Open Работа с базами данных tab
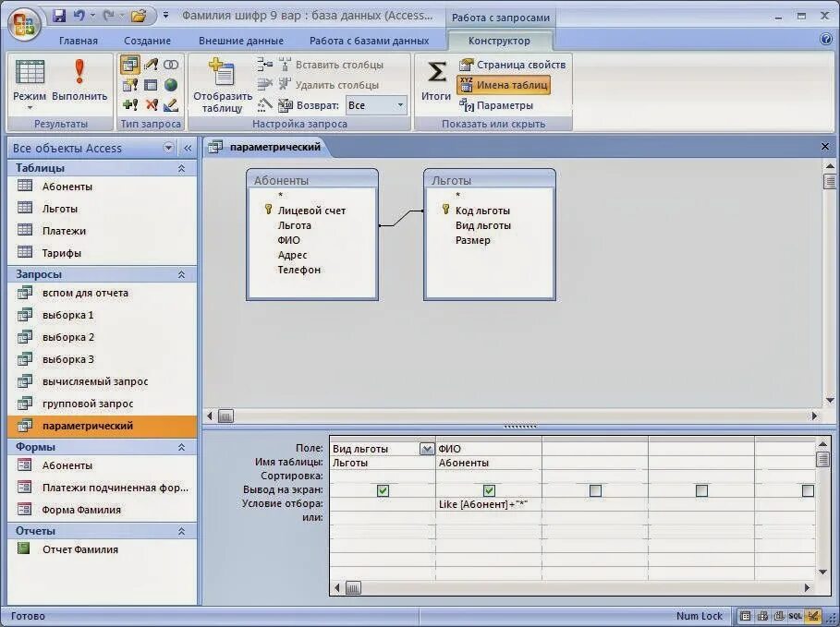The height and width of the screenshot is (627, 840). coord(369,41)
